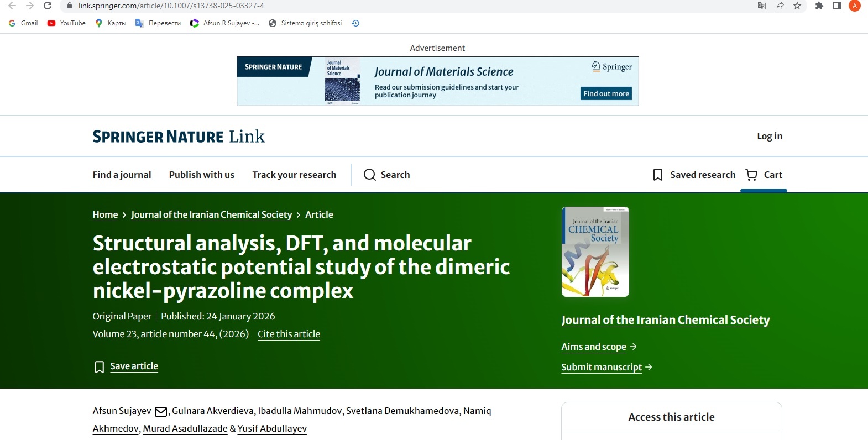
Task: Click the history icon in bookmarks bar
Action: pos(355,23)
